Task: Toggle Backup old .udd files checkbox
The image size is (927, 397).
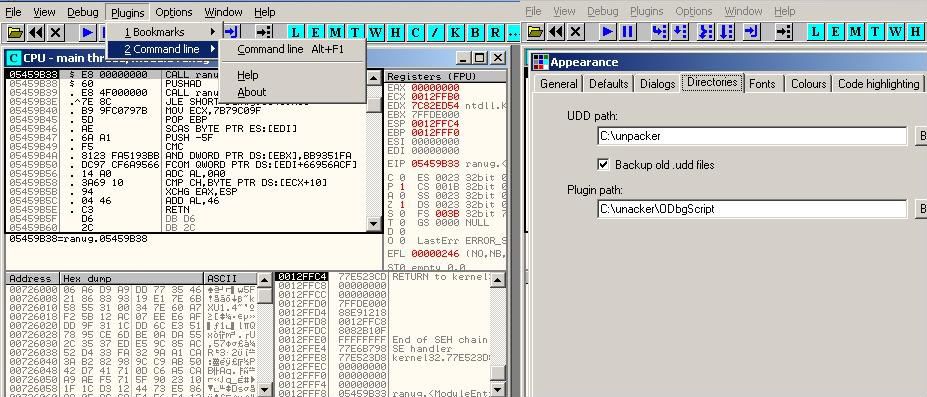Action: point(603,165)
